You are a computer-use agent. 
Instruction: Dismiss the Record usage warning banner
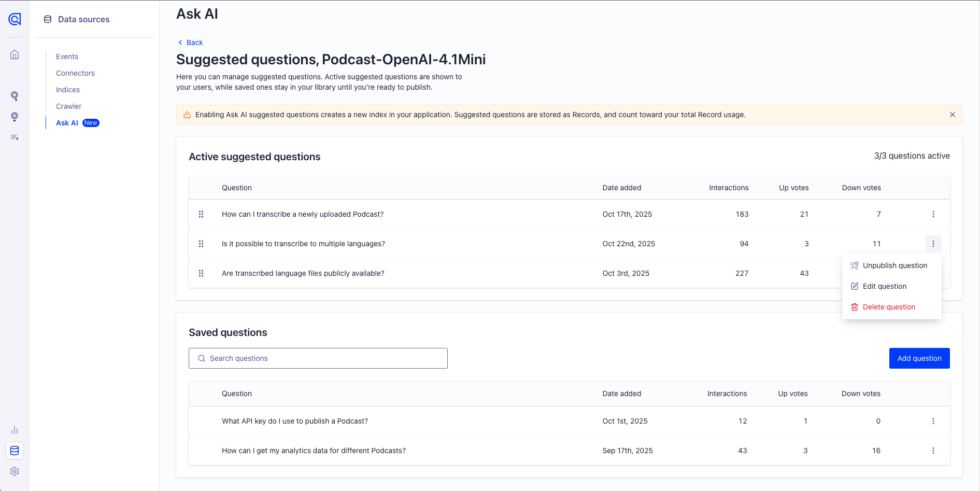pyautogui.click(x=953, y=115)
